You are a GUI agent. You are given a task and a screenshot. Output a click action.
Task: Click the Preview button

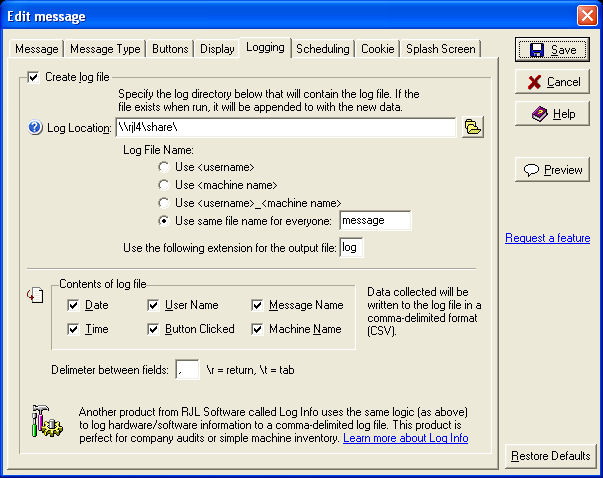tap(552, 169)
